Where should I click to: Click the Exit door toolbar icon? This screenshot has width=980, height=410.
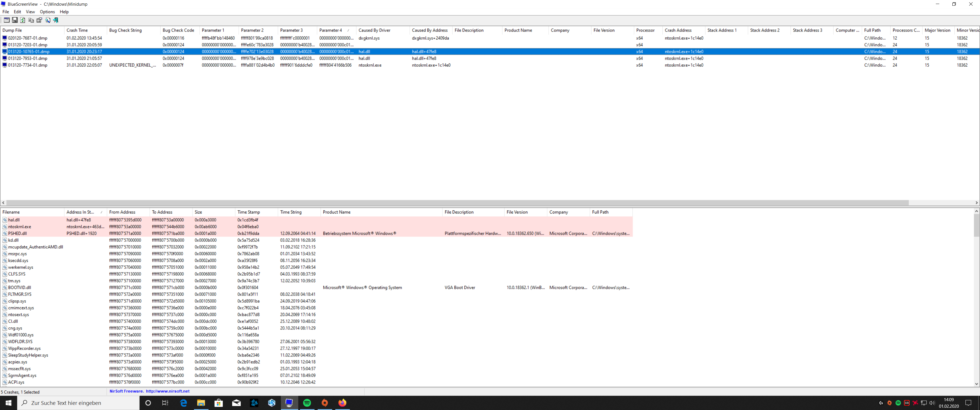tap(56, 20)
